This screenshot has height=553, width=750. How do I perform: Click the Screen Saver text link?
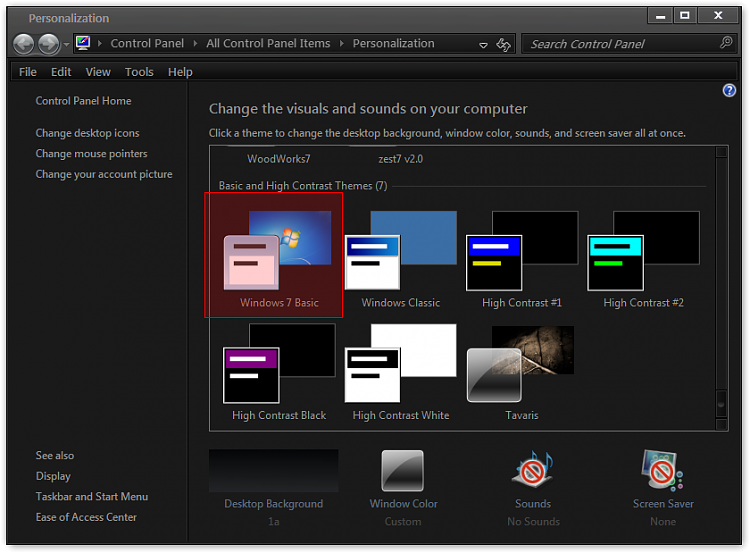pyautogui.click(x=663, y=504)
